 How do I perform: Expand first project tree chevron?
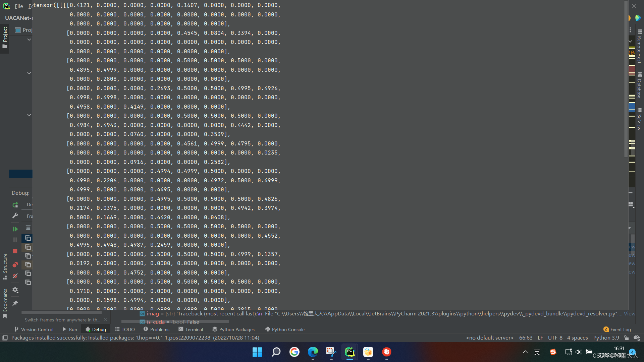click(x=29, y=40)
